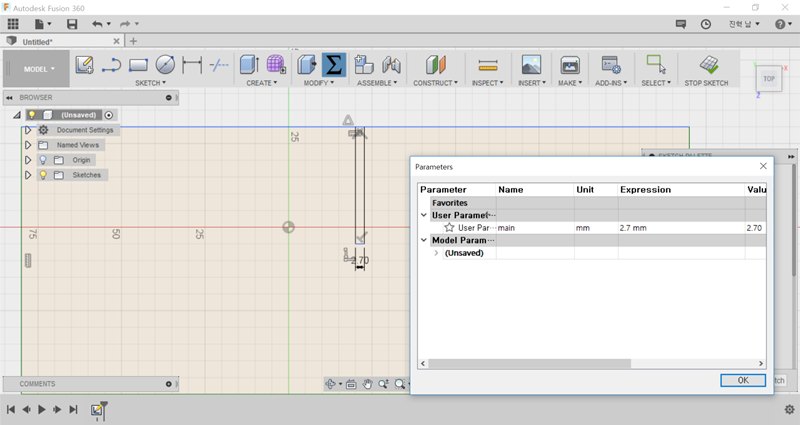
Task: Expand the Named Views tree node
Action: pyautogui.click(x=28, y=145)
